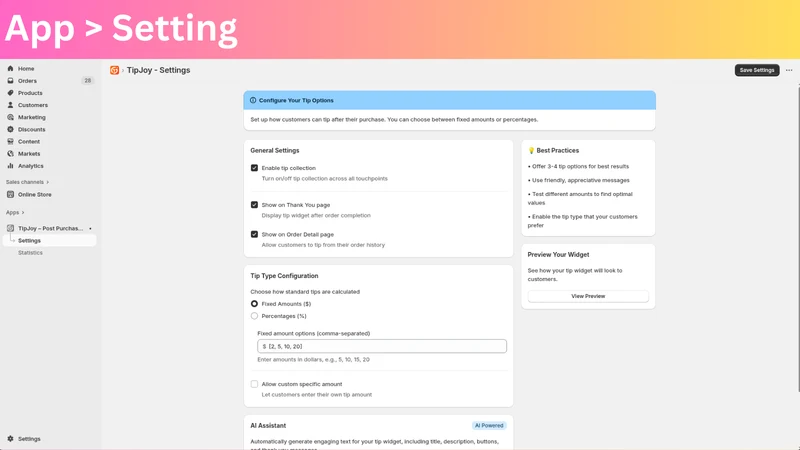The image size is (800, 450).
Task: Uncheck Show on Thank You page
Action: tap(254, 205)
